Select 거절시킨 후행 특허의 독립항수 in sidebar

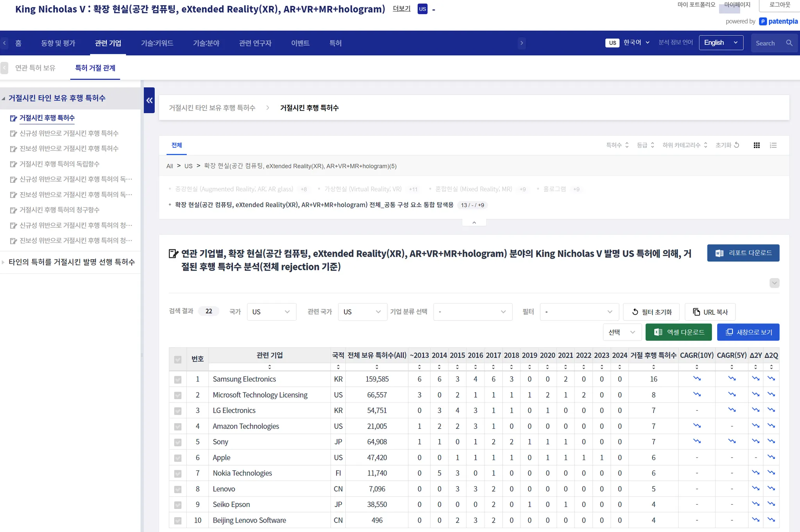tap(59, 164)
